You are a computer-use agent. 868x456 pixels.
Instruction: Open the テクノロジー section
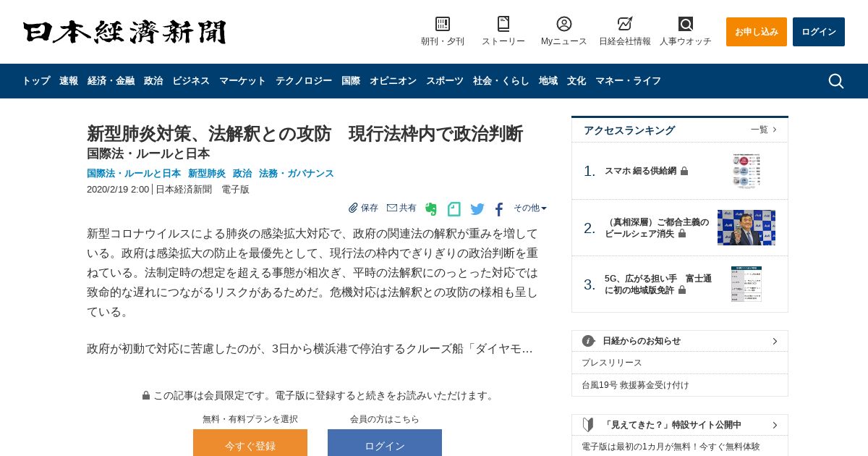coord(304,81)
